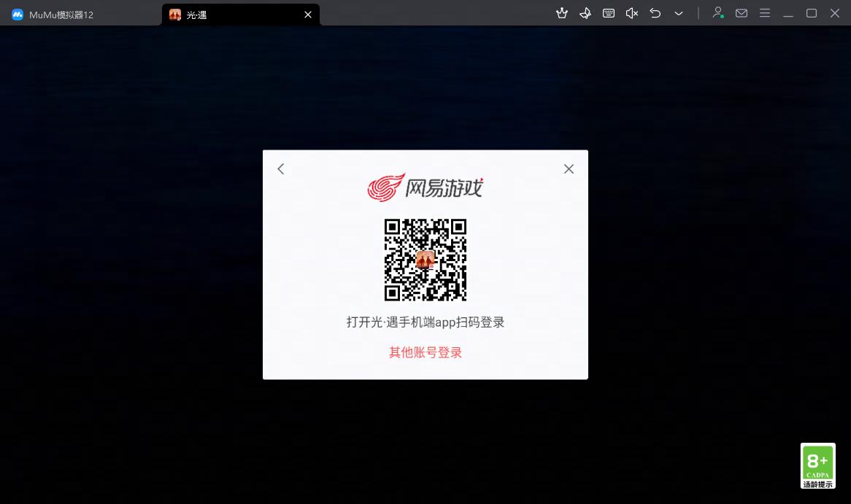Image resolution: width=851 pixels, height=504 pixels.
Task: Go back using the login dialog arrow
Action: pos(280,168)
